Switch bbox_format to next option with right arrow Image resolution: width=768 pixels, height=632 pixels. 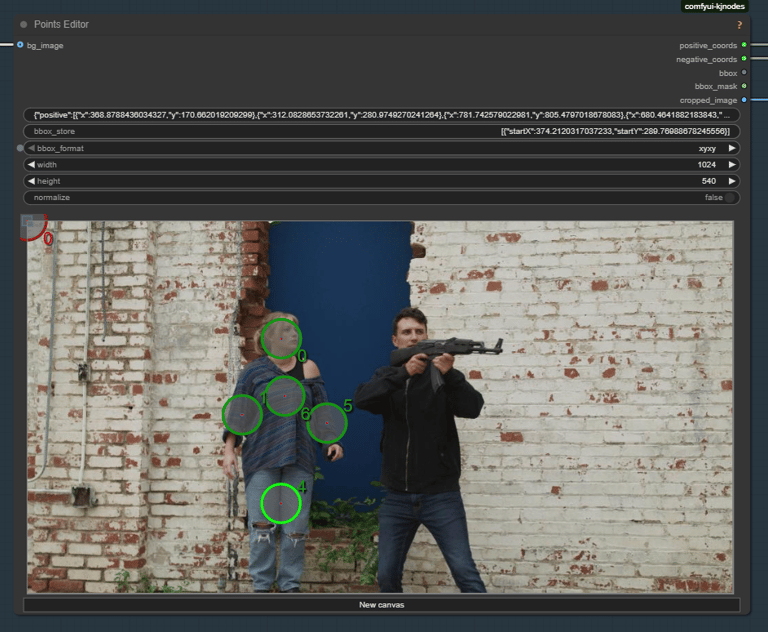[x=732, y=148]
